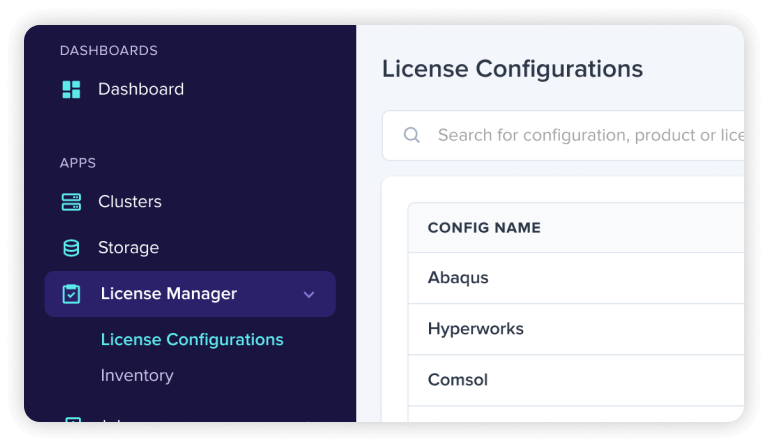Select the Abaqus config row
Viewport: 768px width, 446px height.
click(x=576, y=278)
